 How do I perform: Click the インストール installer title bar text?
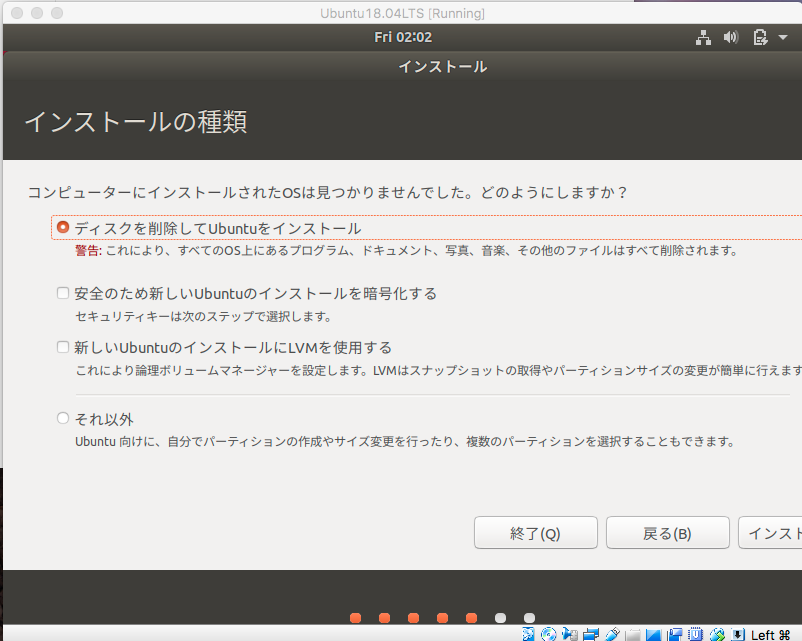(443, 67)
